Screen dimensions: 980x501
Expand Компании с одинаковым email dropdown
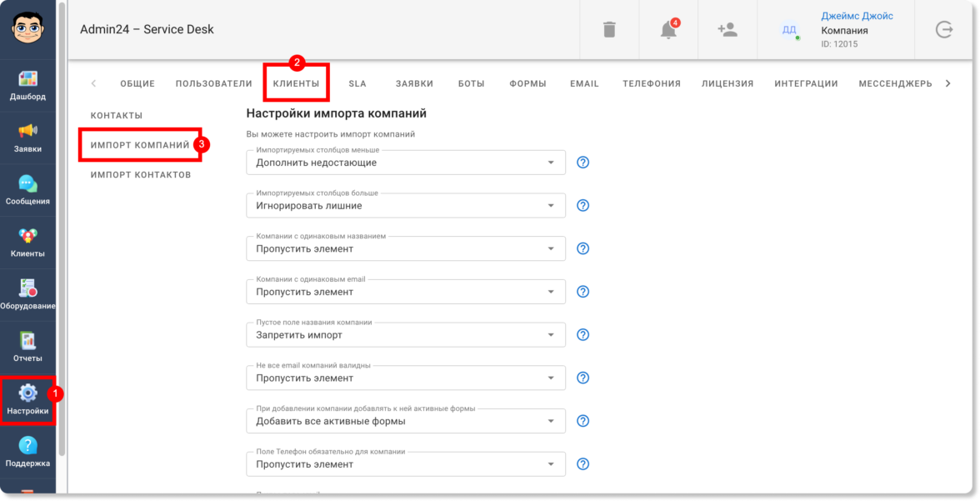[406, 292]
